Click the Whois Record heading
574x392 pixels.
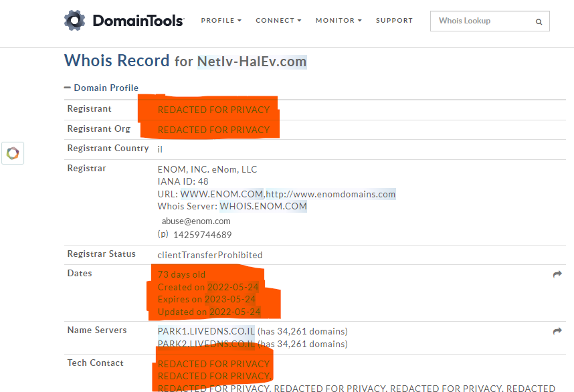coord(117,61)
